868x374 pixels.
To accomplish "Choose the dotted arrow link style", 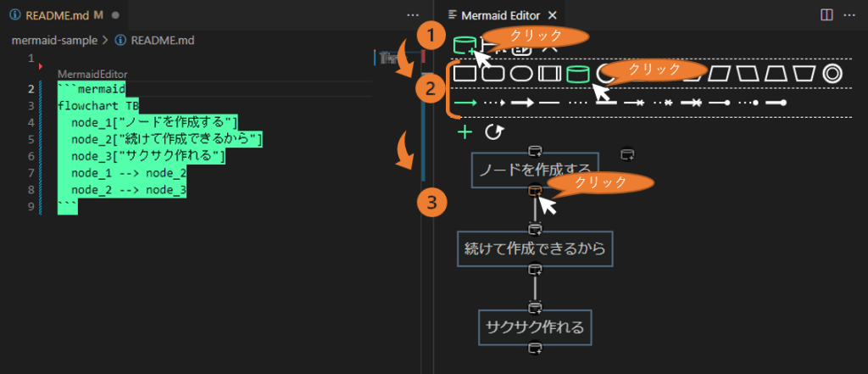I will [495, 103].
